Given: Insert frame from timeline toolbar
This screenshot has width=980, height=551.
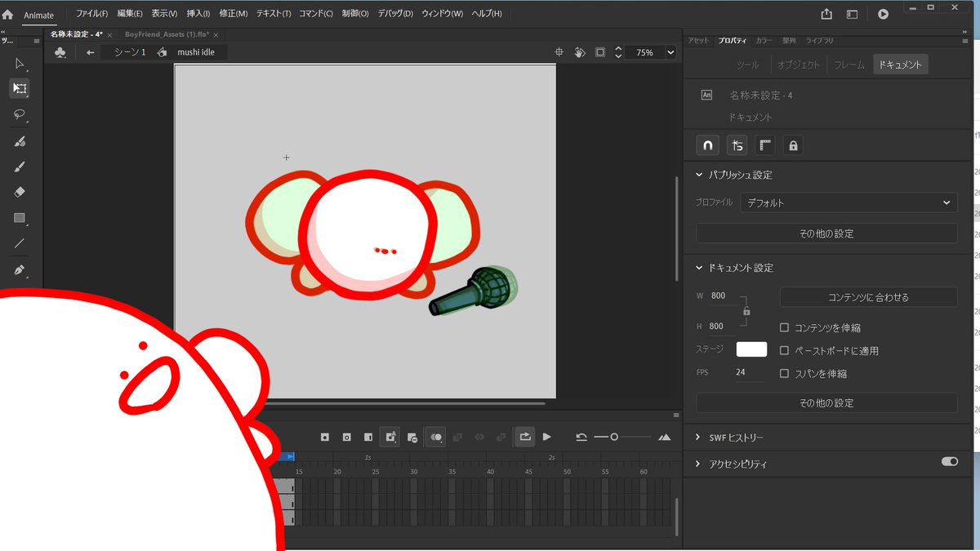Looking at the screenshot, I should point(368,438).
